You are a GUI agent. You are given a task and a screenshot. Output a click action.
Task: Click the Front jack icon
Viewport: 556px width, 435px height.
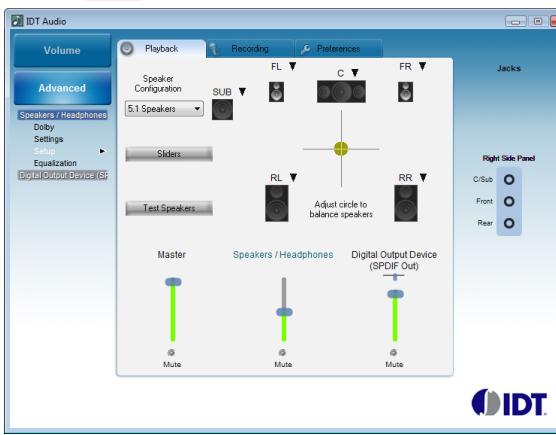coord(509,201)
